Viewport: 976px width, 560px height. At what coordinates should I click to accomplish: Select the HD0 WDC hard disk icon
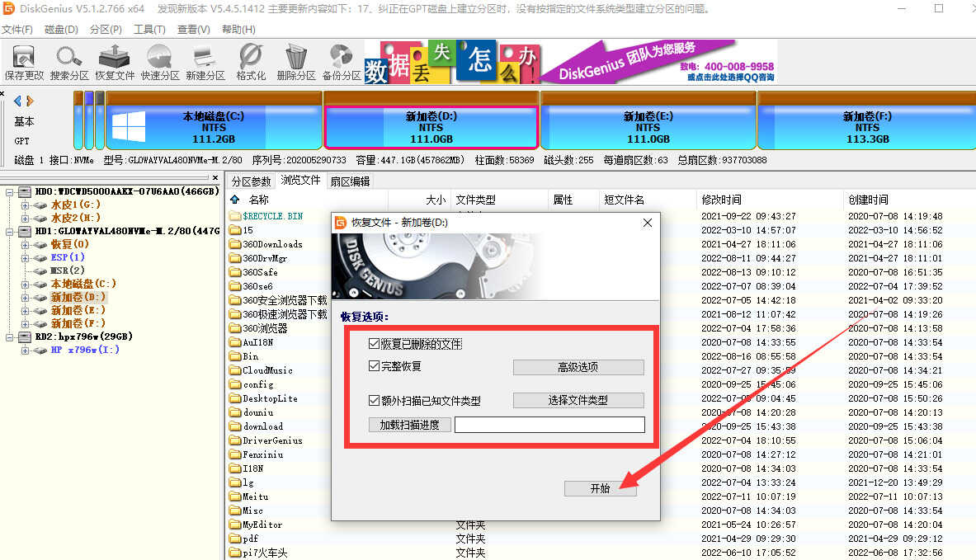[x=25, y=191]
